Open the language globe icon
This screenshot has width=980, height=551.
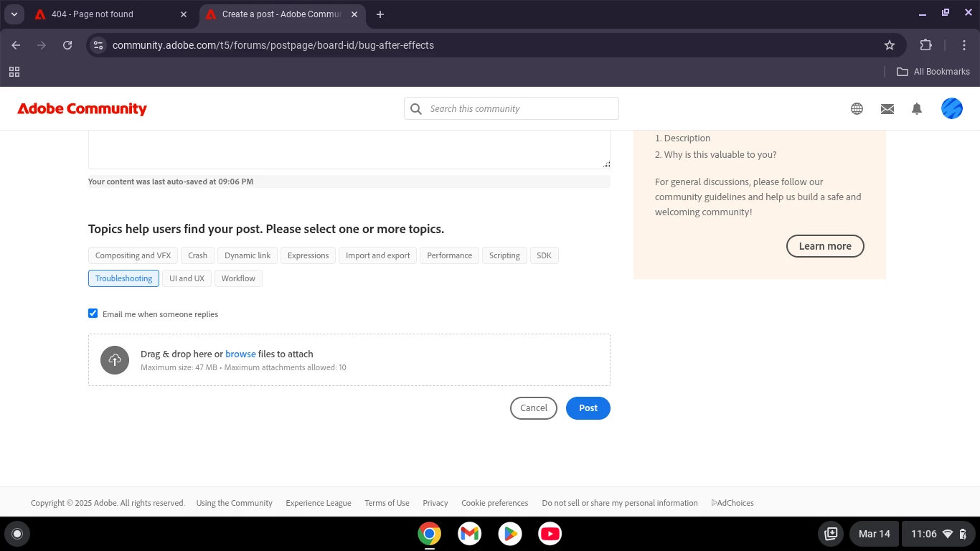pyautogui.click(x=857, y=109)
